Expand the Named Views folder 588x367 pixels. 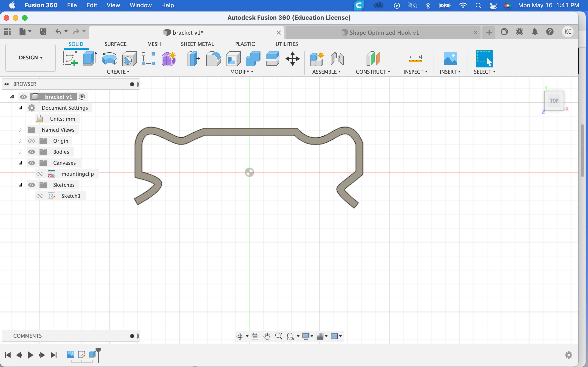20,130
